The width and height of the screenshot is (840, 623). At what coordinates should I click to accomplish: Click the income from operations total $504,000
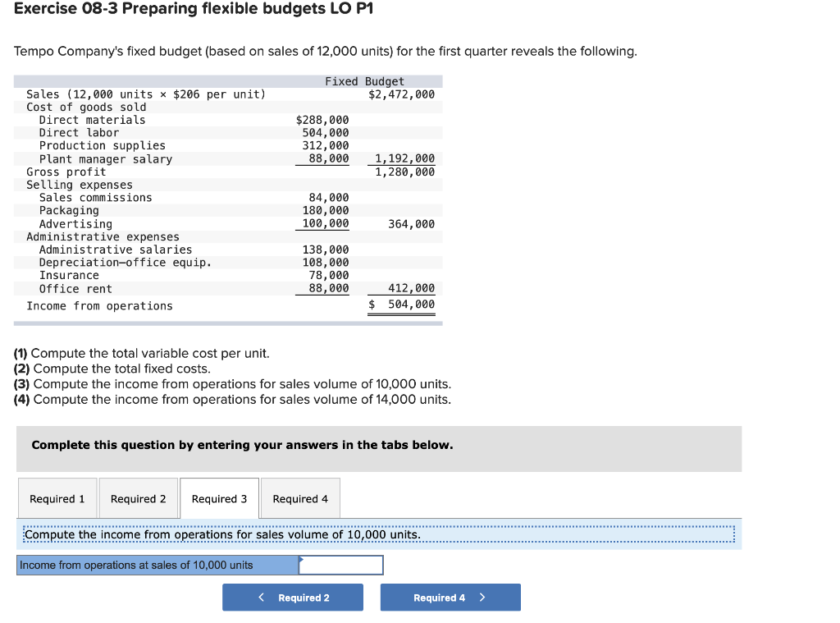pyautogui.click(x=402, y=305)
